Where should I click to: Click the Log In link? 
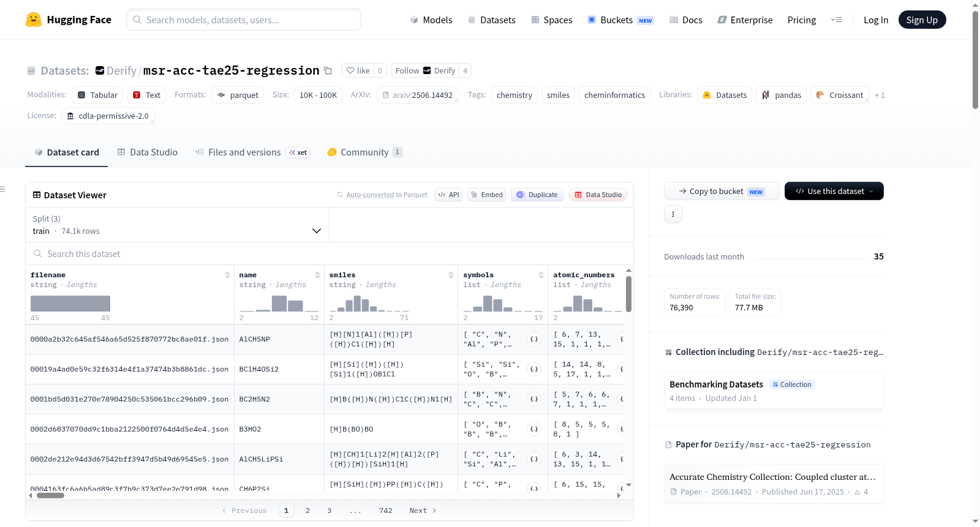click(x=875, y=20)
